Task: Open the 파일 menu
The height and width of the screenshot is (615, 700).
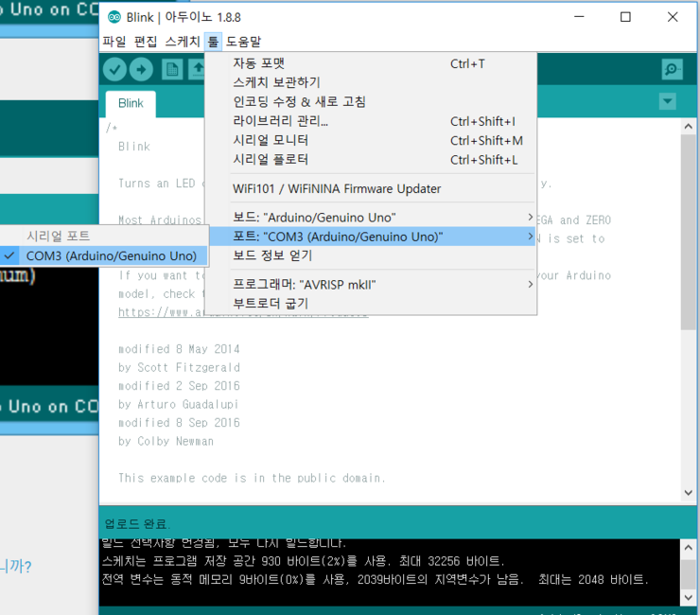Action: coord(114,42)
